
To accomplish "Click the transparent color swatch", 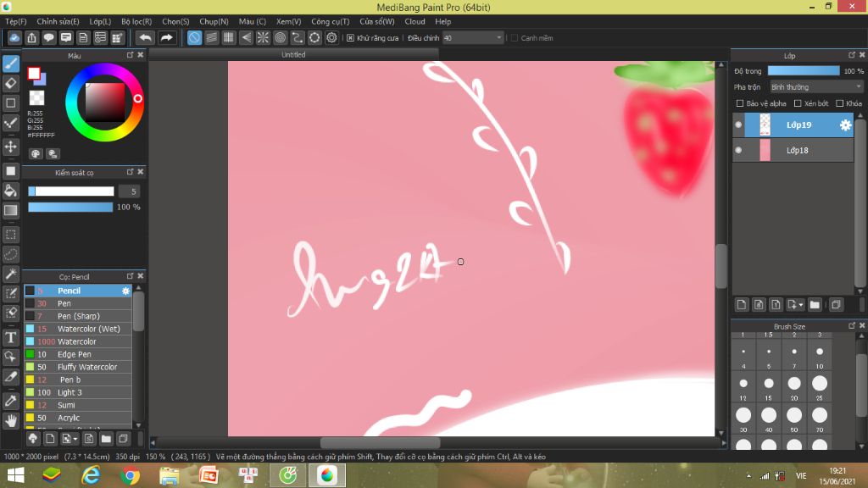I will point(36,98).
